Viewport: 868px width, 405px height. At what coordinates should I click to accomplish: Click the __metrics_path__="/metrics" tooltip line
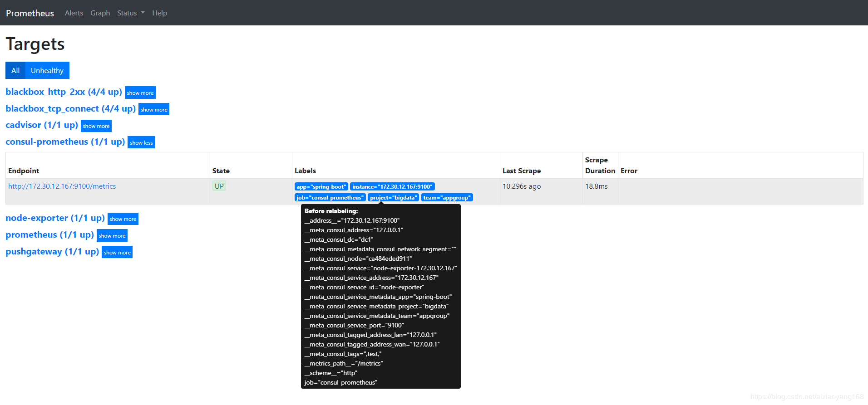point(344,363)
